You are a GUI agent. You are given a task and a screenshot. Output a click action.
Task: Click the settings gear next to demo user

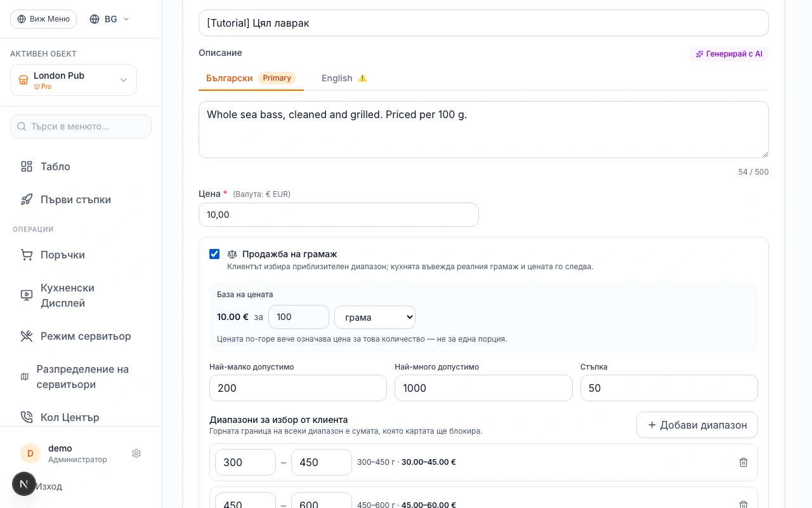[136, 453]
